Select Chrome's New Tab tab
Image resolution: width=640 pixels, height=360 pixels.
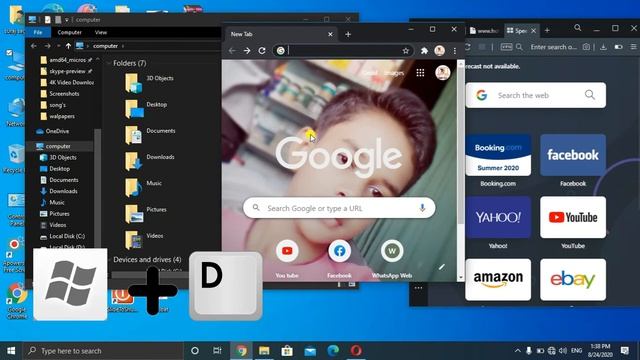tap(280, 34)
